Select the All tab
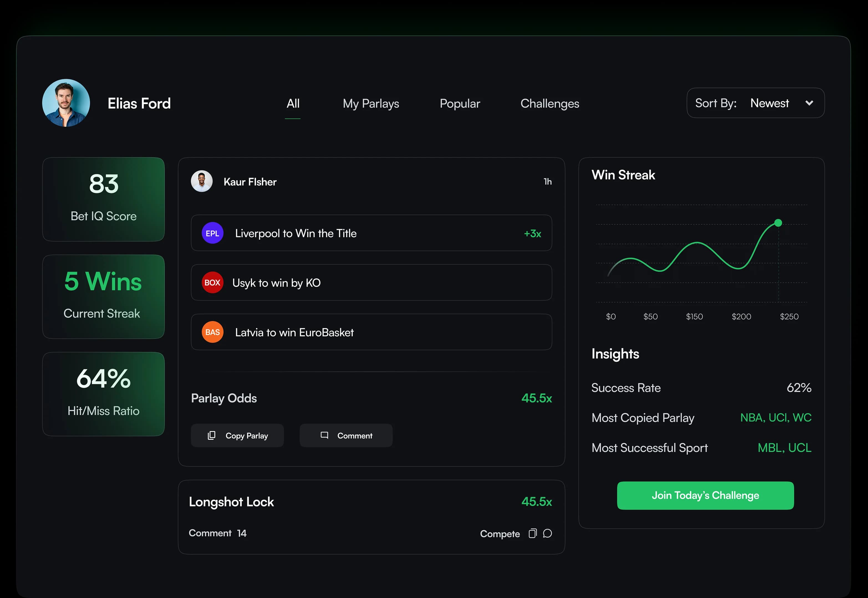 293,104
